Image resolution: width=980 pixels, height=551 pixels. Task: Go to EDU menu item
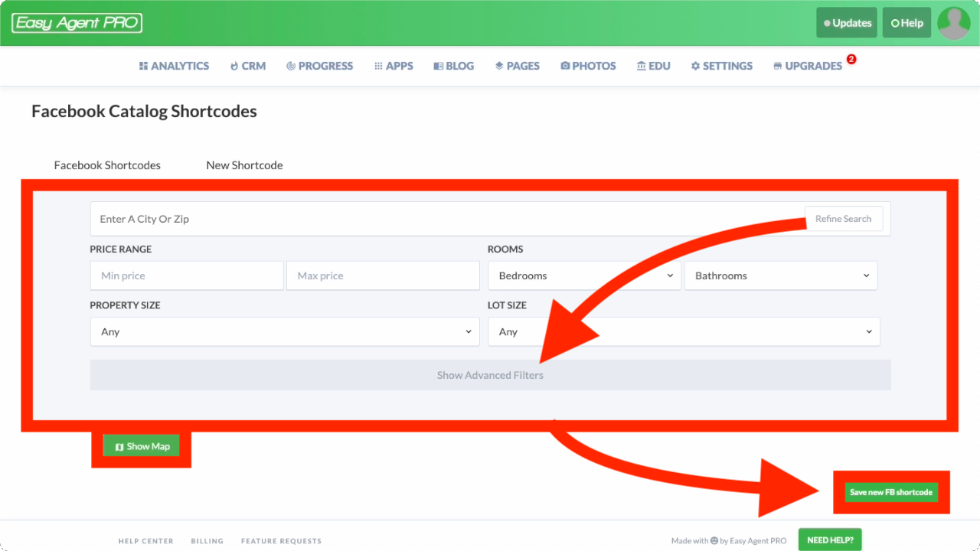pyautogui.click(x=653, y=66)
